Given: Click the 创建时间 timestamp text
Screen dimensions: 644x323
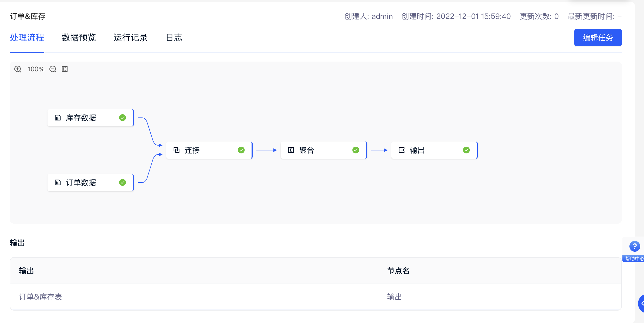Looking at the screenshot, I should (x=456, y=16).
